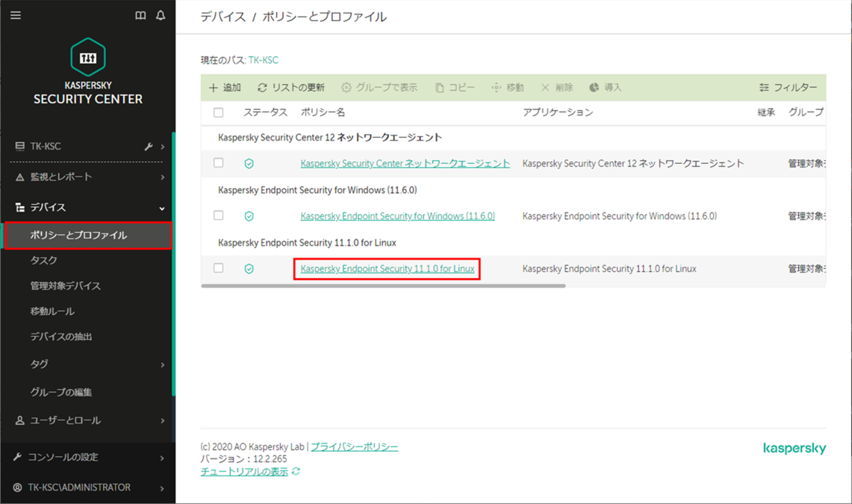Open the Kaspersky Endpoint Security 11.1.0 for Linux policy
Viewport: 852px width, 504px height.
point(387,268)
